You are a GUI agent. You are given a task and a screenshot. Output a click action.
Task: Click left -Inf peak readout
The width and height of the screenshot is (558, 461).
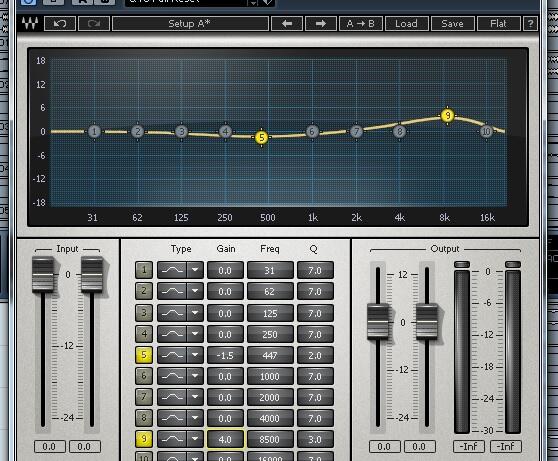click(469, 446)
